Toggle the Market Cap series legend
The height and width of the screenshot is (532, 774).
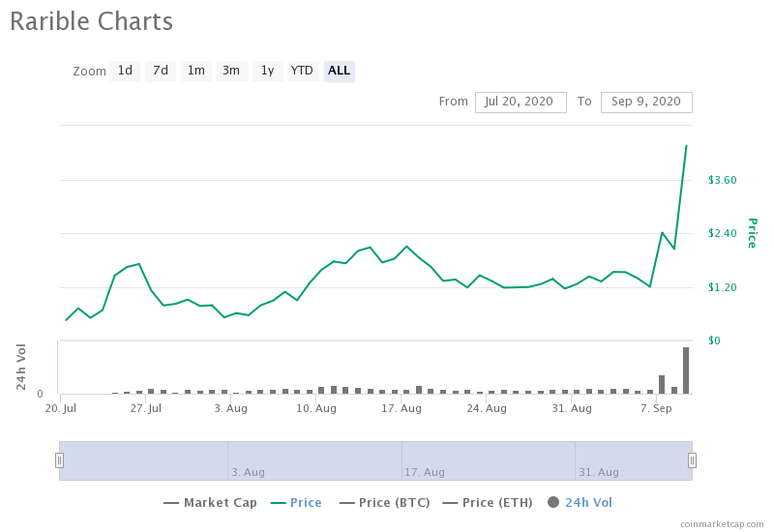pyautogui.click(x=210, y=503)
